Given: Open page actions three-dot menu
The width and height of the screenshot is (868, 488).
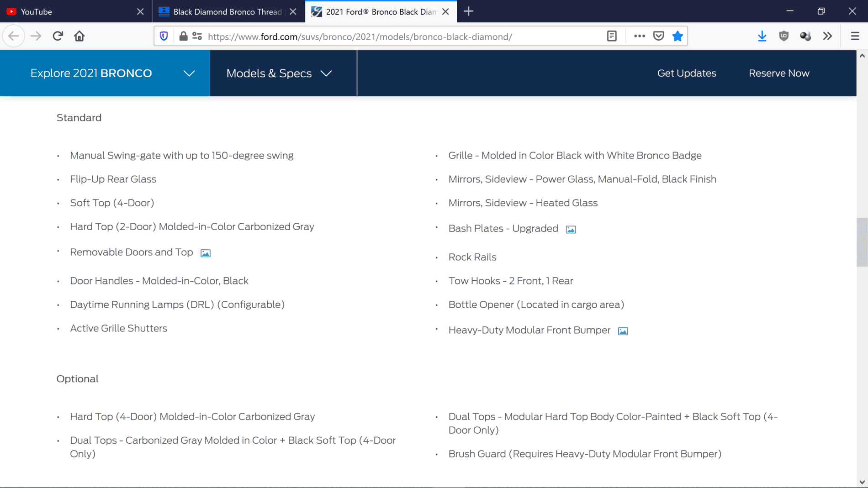Looking at the screenshot, I should [639, 36].
